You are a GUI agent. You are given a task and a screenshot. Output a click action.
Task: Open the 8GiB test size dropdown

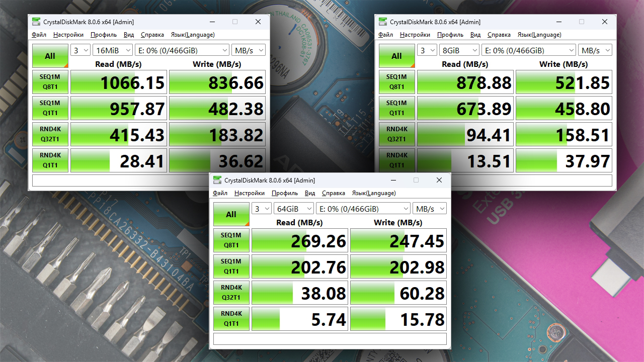click(459, 50)
